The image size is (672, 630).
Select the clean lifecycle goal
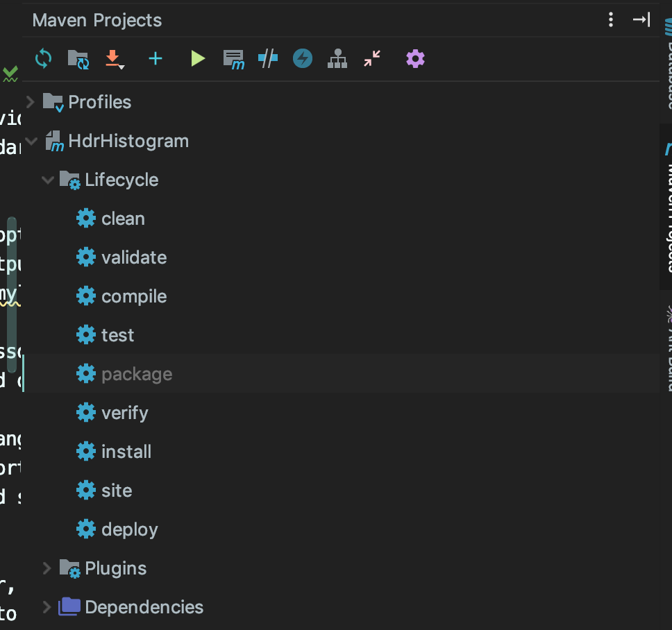[123, 219]
